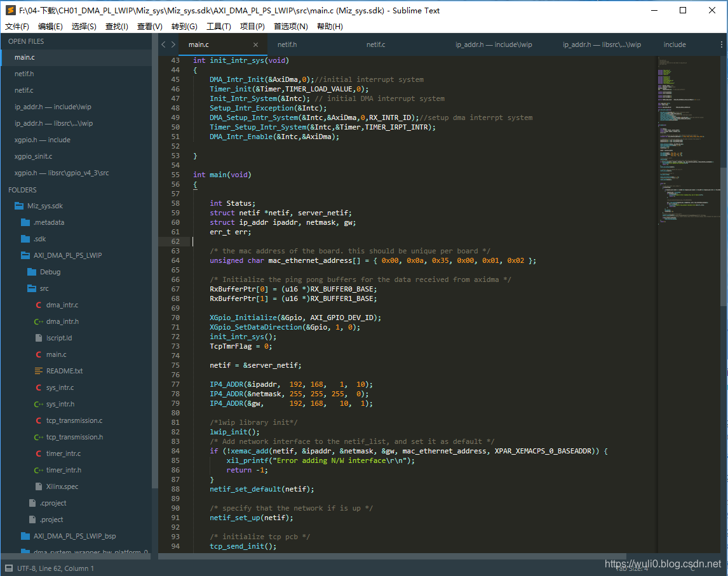
Task: Click the editor horizontal scrollbar
Action: click(393, 556)
